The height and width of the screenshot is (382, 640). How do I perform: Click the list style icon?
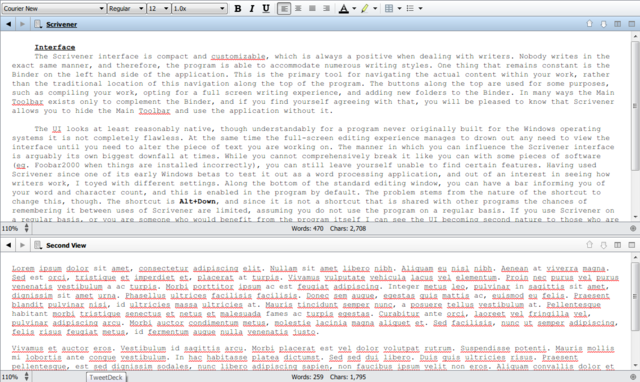click(411, 9)
